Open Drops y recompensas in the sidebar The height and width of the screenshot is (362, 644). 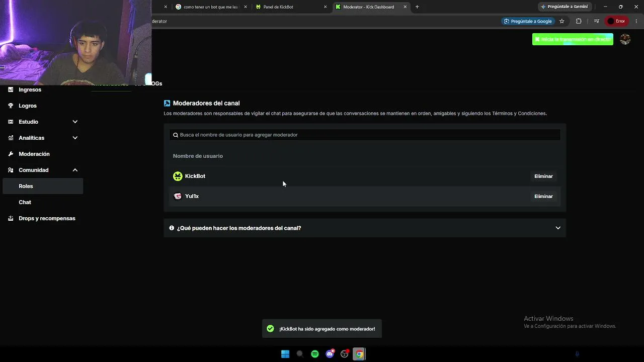coord(47,218)
